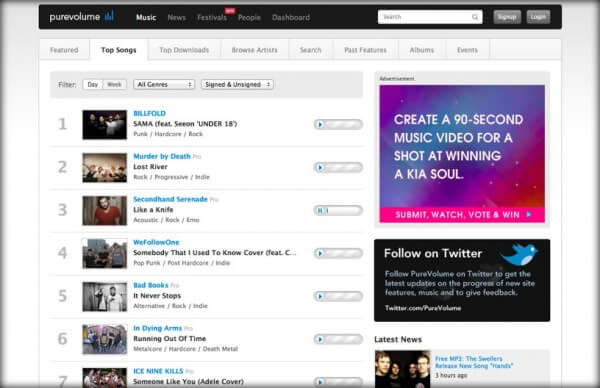Click the WeFollowOne thumbnail
This screenshot has width=600, height=388.
104,253
